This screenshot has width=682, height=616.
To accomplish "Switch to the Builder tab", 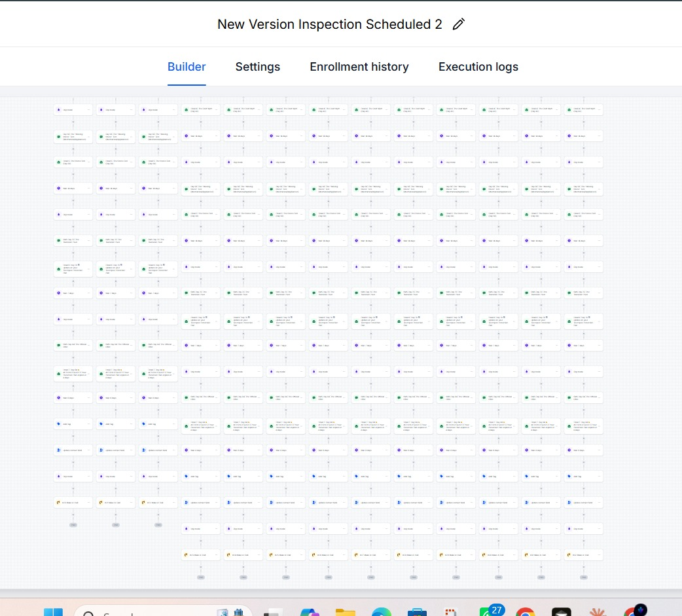I will tap(187, 67).
